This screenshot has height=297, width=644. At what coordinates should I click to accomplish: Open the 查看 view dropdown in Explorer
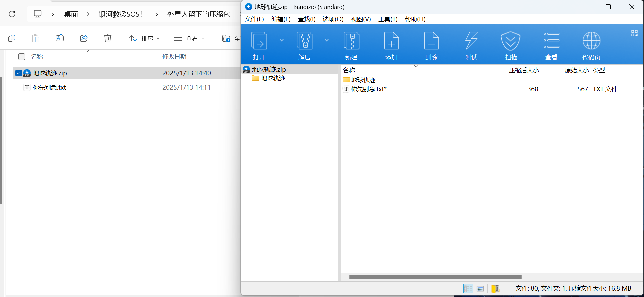189,38
